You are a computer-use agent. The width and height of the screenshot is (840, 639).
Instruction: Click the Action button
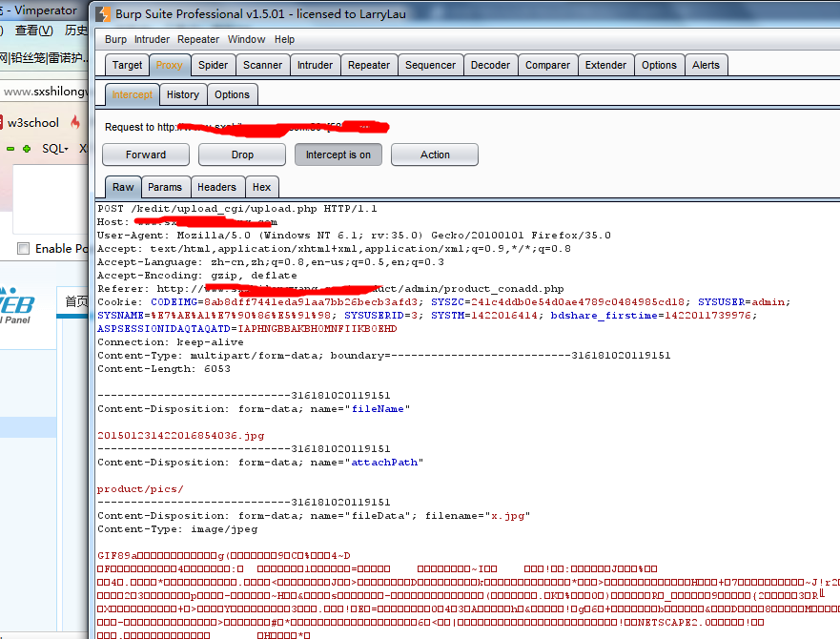435,155
